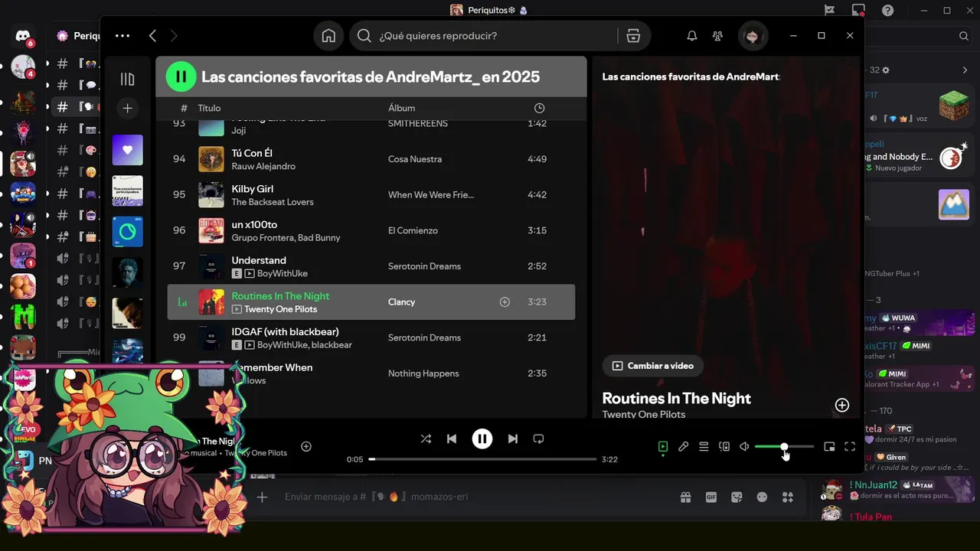The width and height of the screenshot is (980, 551).
Task: Open the Discord apps icon in message bar
Action: pos(787,497)
